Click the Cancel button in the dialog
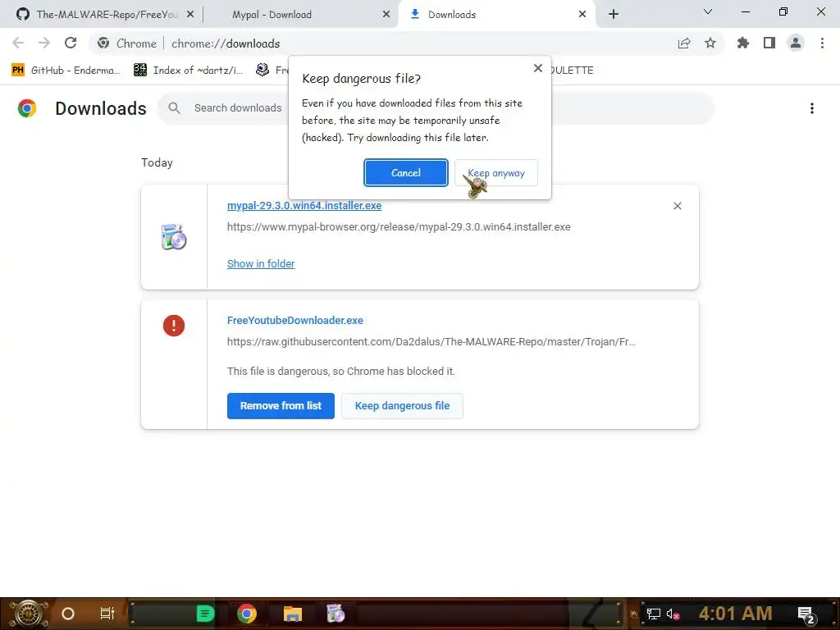The width and height of the screenshot is (840, 630). click(x=405, y=172)
